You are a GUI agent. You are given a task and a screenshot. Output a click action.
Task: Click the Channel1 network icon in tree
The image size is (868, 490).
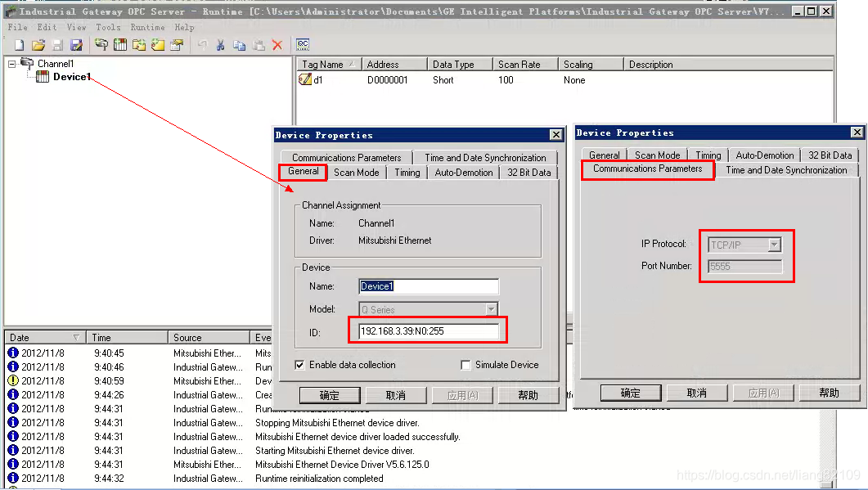click(26, 63)
